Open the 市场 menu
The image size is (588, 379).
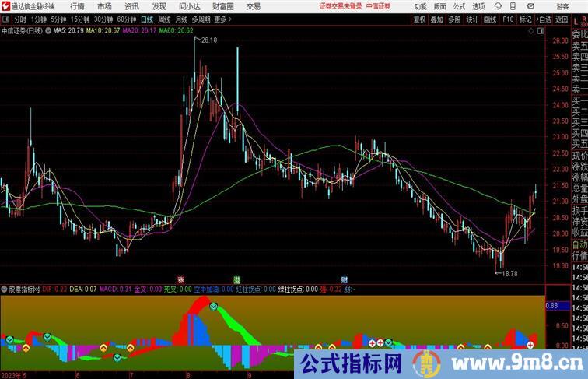(104, 6)
